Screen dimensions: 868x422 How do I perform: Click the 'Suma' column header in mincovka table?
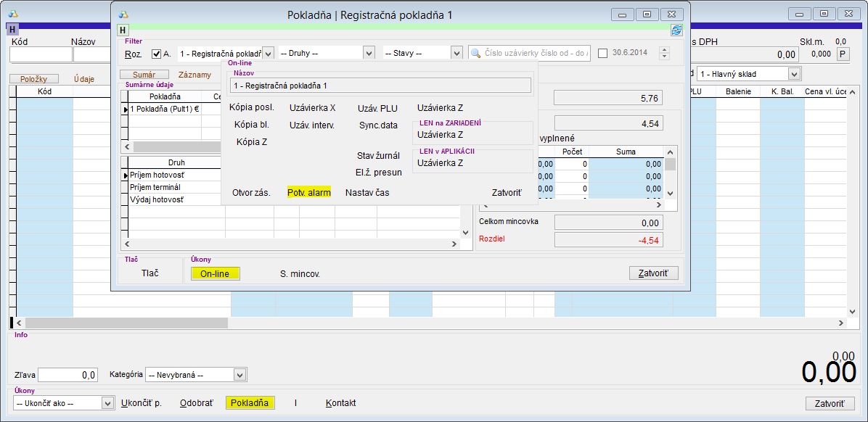(626, 152)
